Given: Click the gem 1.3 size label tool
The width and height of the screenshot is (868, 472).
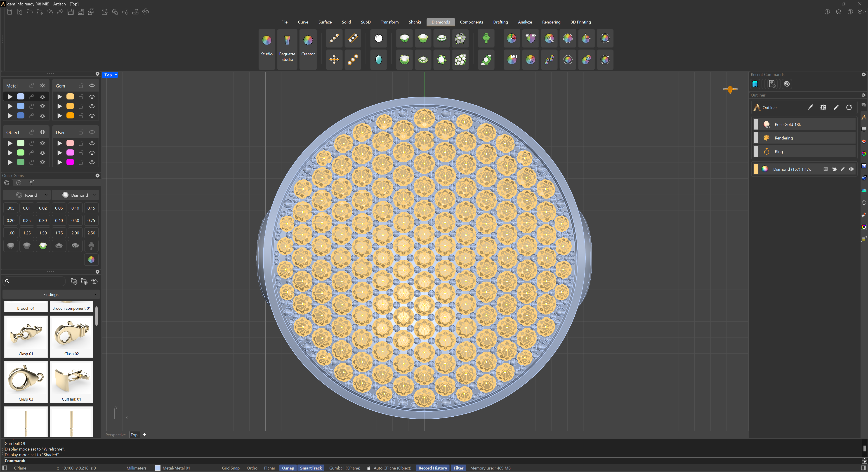Looking at the screenshot, I should coord(512,60).
